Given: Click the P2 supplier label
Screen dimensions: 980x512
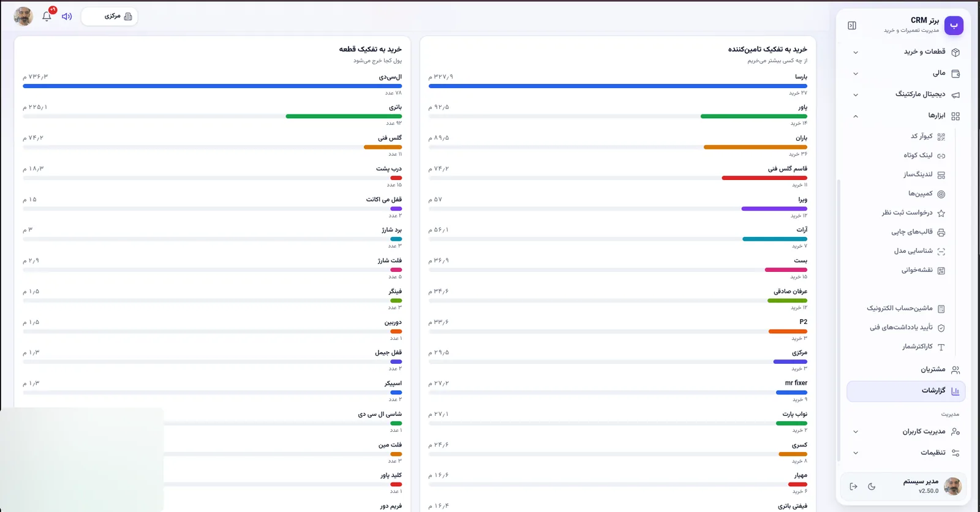Looking at the screenshot, I should pos(803,322).
